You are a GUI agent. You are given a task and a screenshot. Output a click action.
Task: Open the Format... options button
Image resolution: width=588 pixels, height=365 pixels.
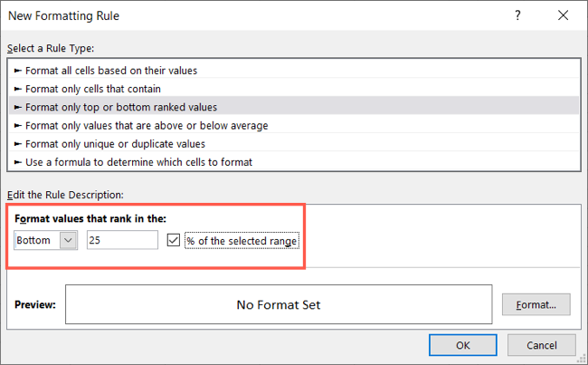(536, 305)
